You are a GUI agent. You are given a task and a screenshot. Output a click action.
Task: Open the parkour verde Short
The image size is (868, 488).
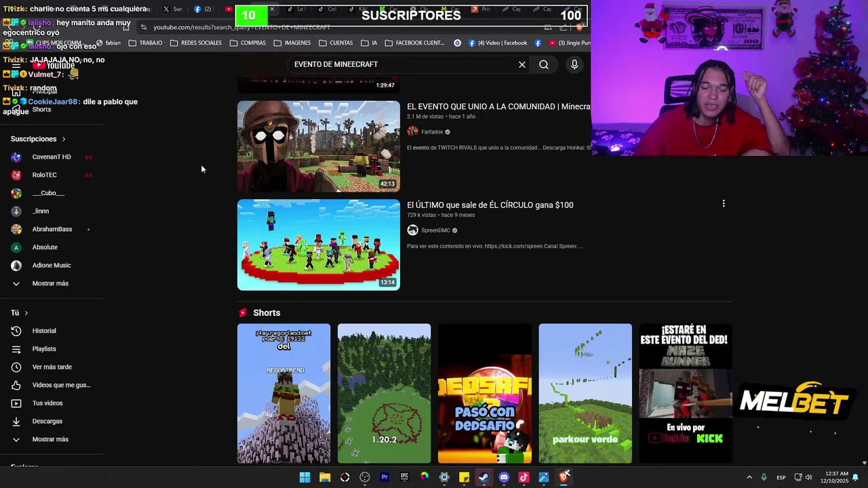coord(585,394)
